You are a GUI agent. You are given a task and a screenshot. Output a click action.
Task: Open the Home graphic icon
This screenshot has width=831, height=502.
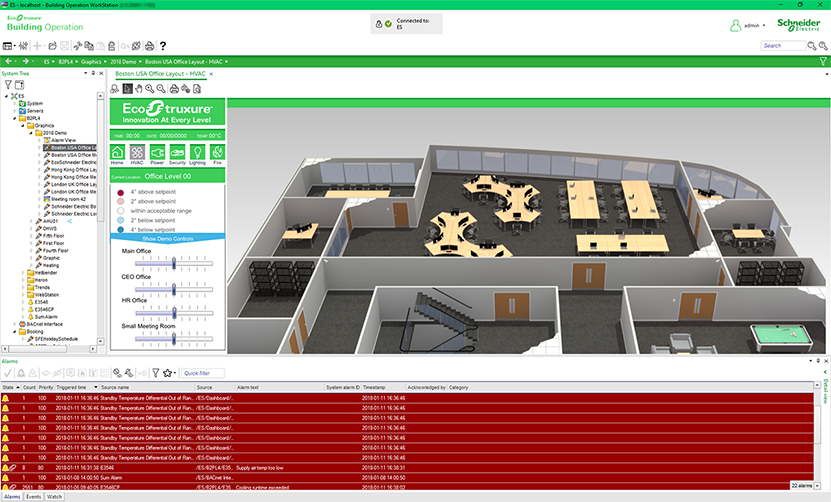tap(117, 152)
